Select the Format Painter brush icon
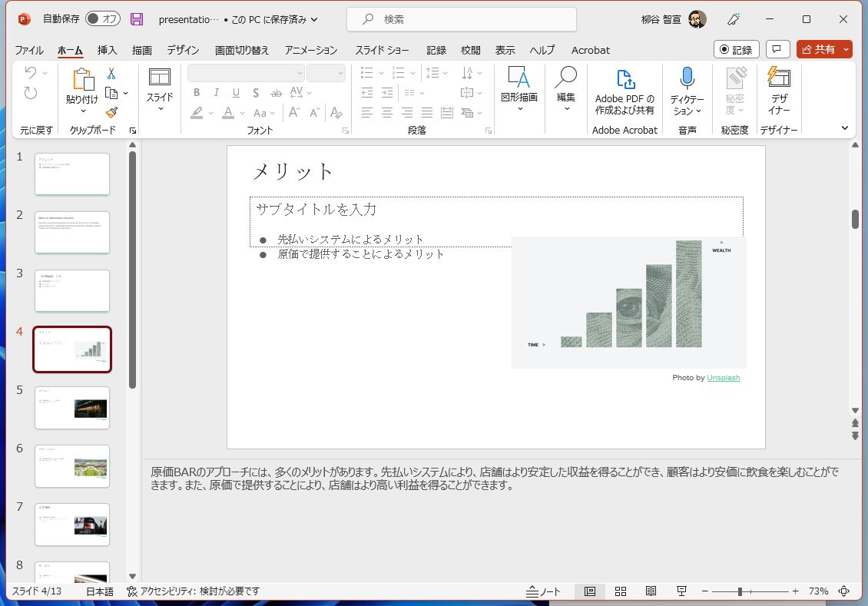This screenshot has width=868, height=606. (111, 112)
